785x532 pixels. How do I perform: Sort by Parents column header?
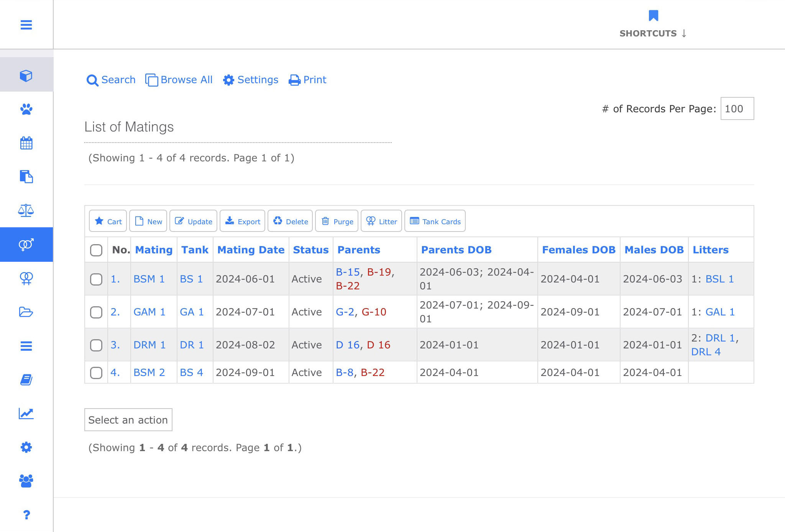point(359,250)
